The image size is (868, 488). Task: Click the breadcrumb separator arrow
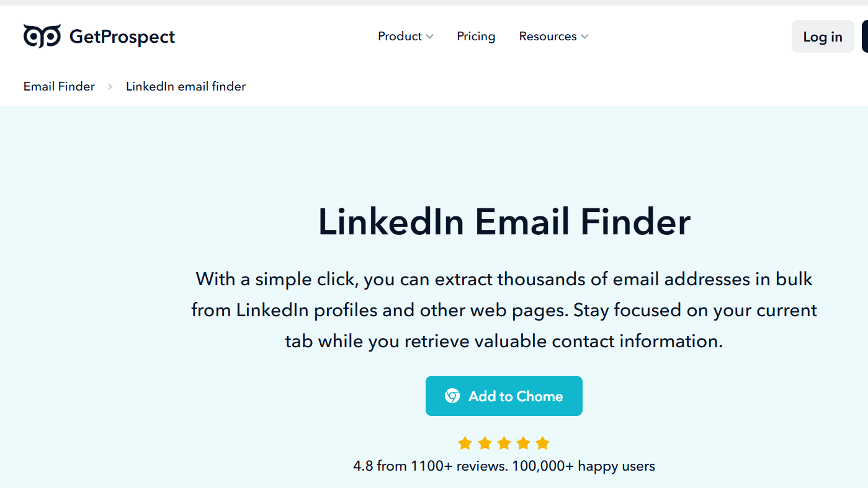110,87
